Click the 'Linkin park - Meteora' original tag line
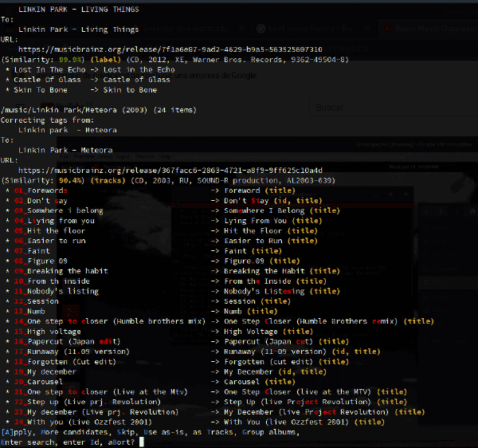The width and height of the screenshot is (478, 448). 68,130
